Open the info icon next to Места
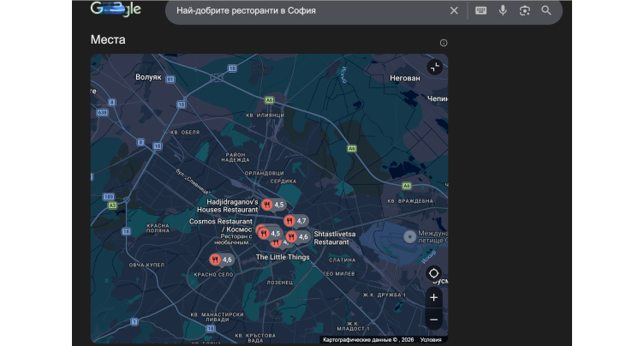The width and height of the screenshot is (644, 346). 444,43
